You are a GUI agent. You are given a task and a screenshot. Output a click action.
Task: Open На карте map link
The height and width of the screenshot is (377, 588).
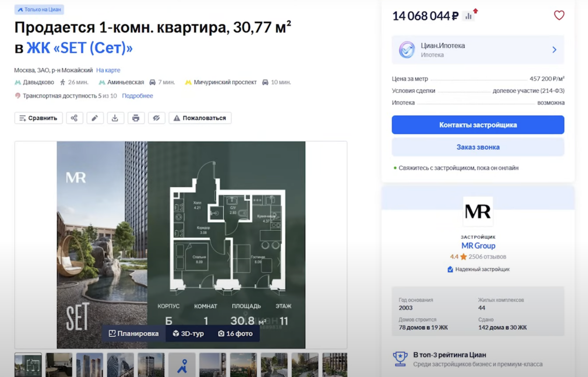click(108, 70)
